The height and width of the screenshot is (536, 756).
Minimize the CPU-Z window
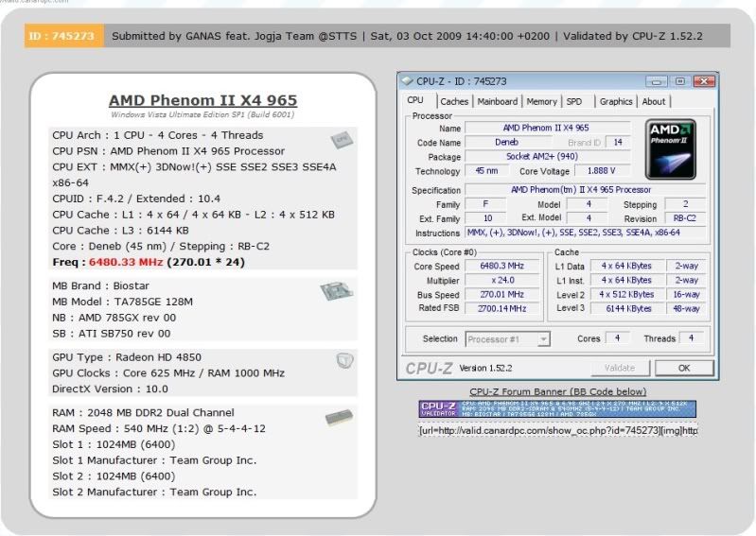(653, 81)
